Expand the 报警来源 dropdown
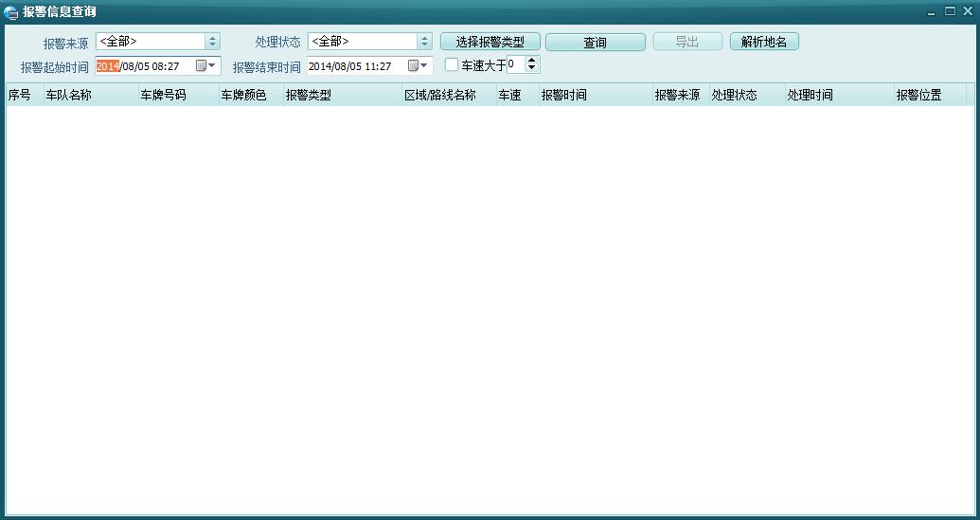The image size is (980, 520). pyautogui.click(x=212, y=42)
